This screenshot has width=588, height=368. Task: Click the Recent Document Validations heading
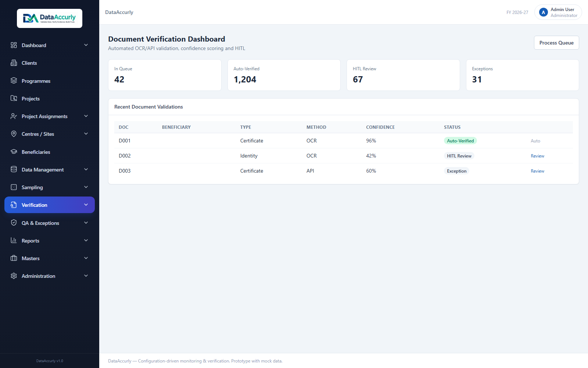(148, 107)
